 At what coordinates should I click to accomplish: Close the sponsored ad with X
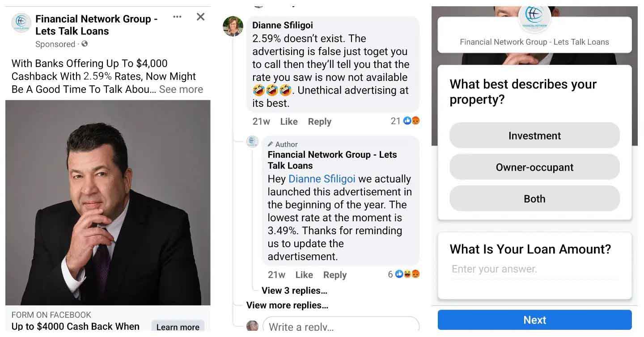coord(201,17)
